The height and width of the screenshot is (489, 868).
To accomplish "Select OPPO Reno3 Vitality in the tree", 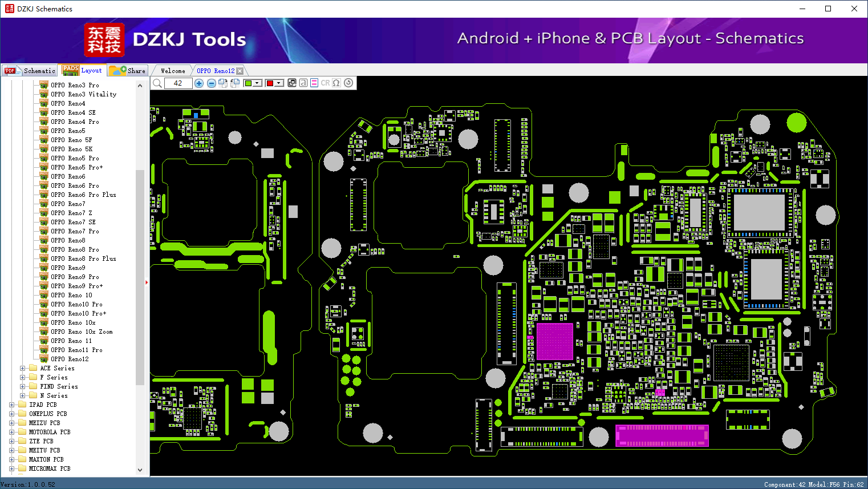I will click(x=83, y=94).
